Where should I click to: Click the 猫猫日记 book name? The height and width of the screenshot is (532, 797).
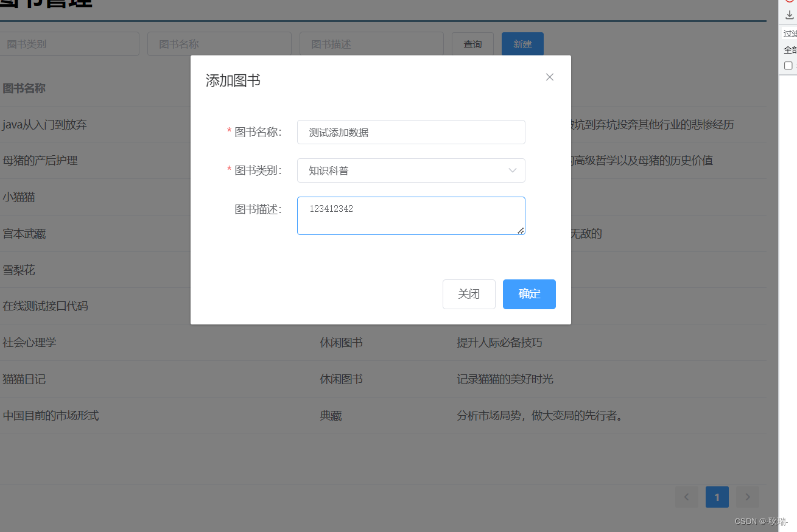(24, 379)
